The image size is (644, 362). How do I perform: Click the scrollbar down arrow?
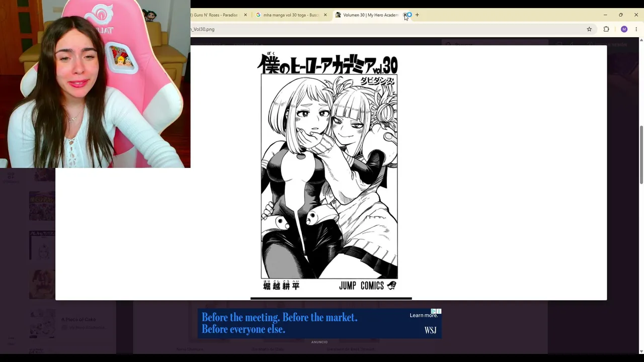point(641,351)
